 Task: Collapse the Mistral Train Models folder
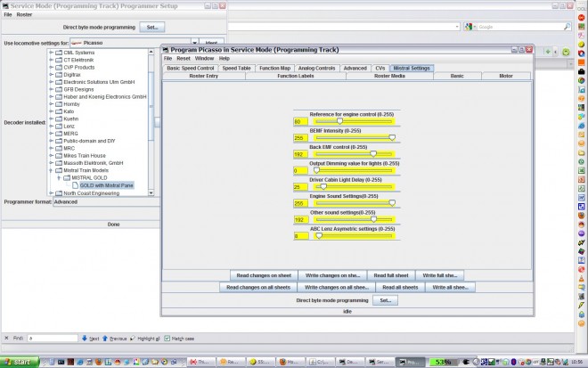pos(52,170)
